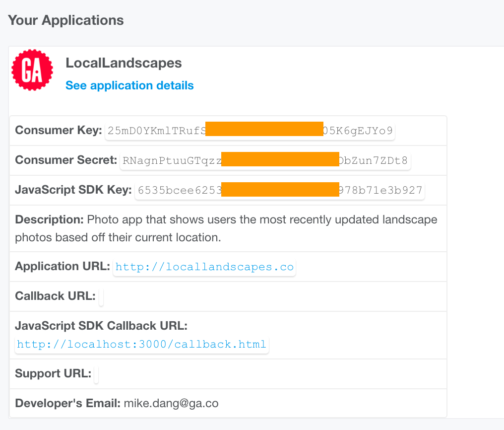This screenshot has height=430, width=504.
Task: Click the Callback URL label
Action: coord(55,296)
